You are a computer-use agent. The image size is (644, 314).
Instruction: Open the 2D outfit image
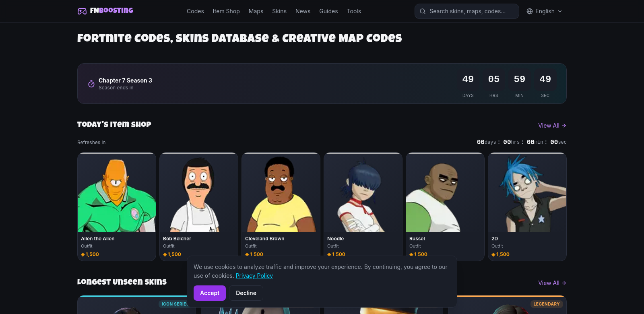coord(527,193)
